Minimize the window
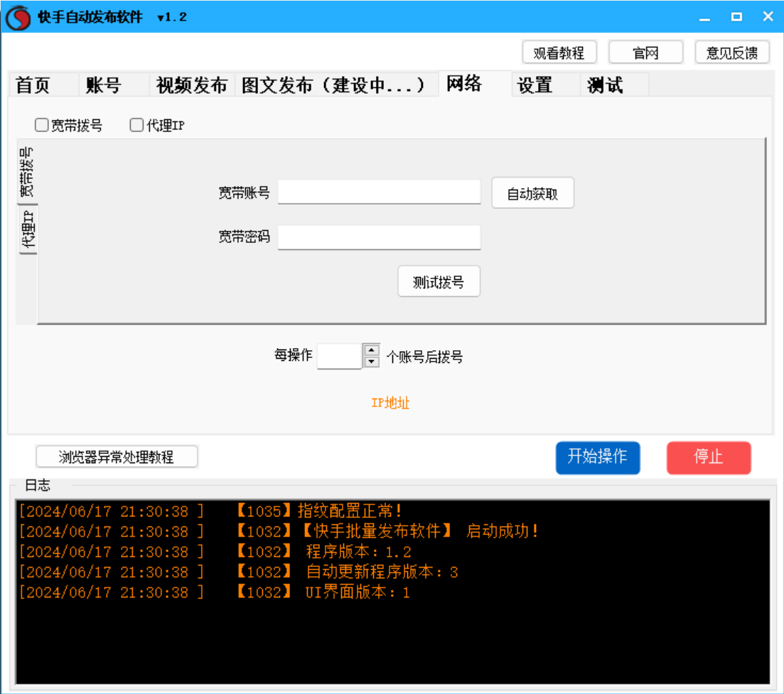The width and height of the screenshot is (784, 694). (704, 18)
